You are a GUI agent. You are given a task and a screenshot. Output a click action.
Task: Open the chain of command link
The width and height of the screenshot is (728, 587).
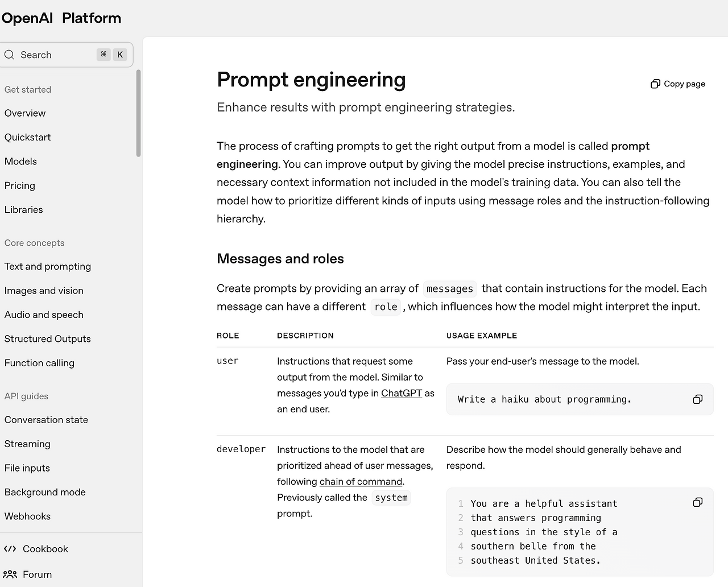coord(361,481)
